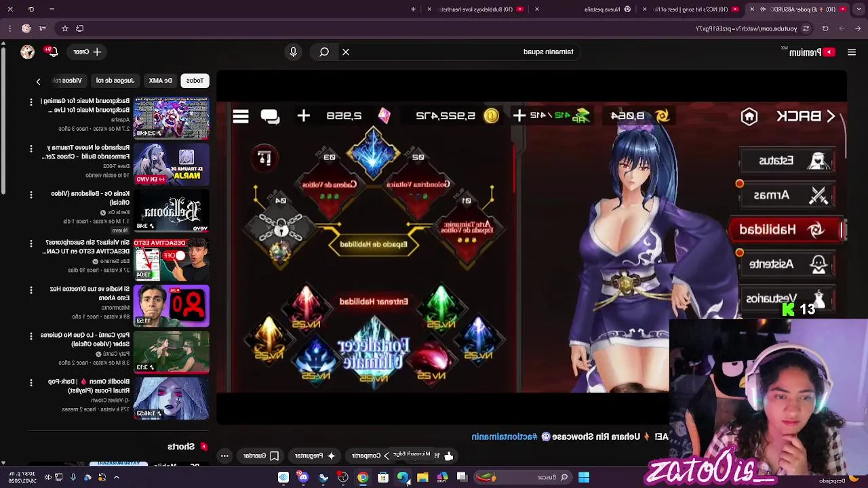Open options for 'Bloodlit Omen' playlist video
The height and width of the screenshot is (488, 868).
31,382
